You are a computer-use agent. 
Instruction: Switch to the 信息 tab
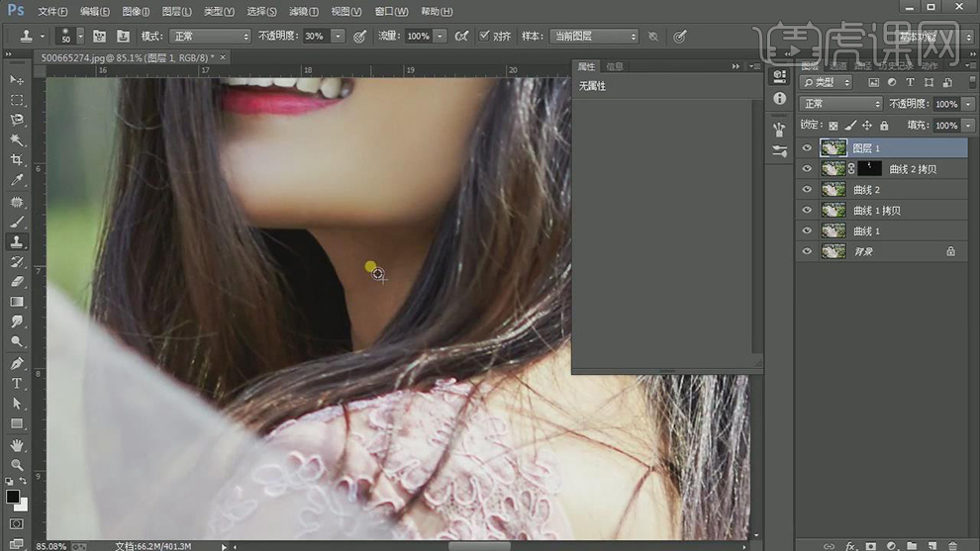tap(615, 66)
